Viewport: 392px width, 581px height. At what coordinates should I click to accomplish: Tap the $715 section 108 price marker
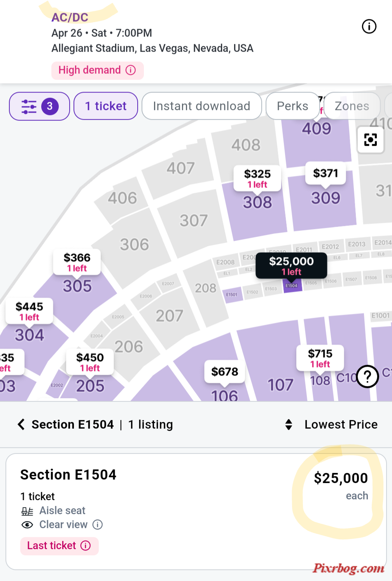(x=320, y=358)
